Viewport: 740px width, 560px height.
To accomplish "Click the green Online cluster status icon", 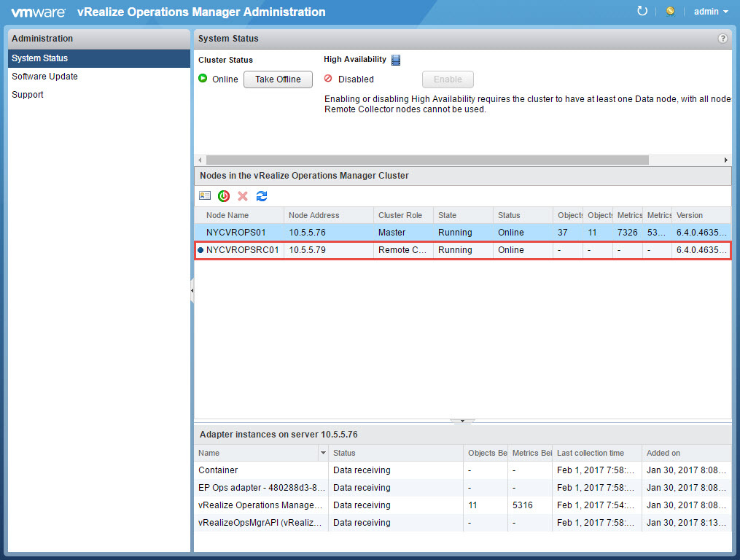I will pos(203,78).
